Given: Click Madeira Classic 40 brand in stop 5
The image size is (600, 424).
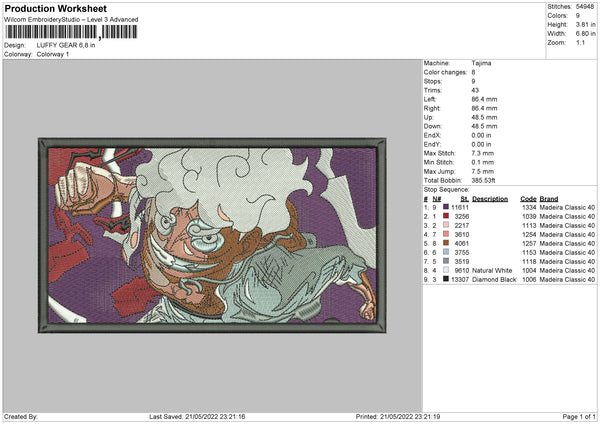Looking at the screenshot, I should tap(567, 243).
